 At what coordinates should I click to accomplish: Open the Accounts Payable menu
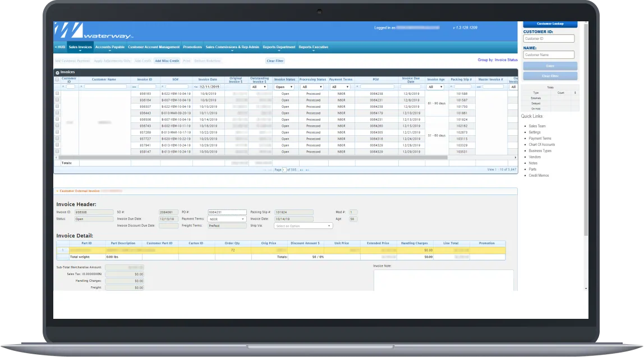109,47
